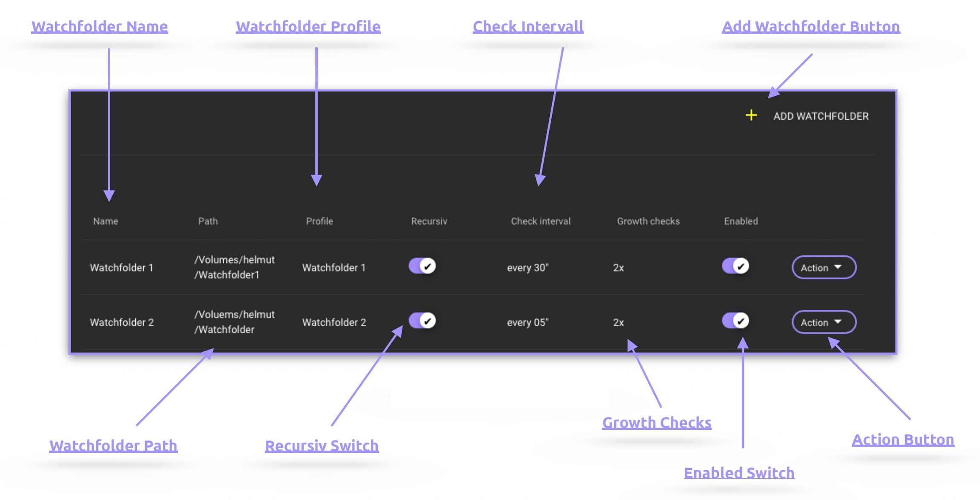The height and width of the screenshot is (500, 980).
Task: Disable the Enabled switch for Watchfolder 1
Action: [735, 266]
